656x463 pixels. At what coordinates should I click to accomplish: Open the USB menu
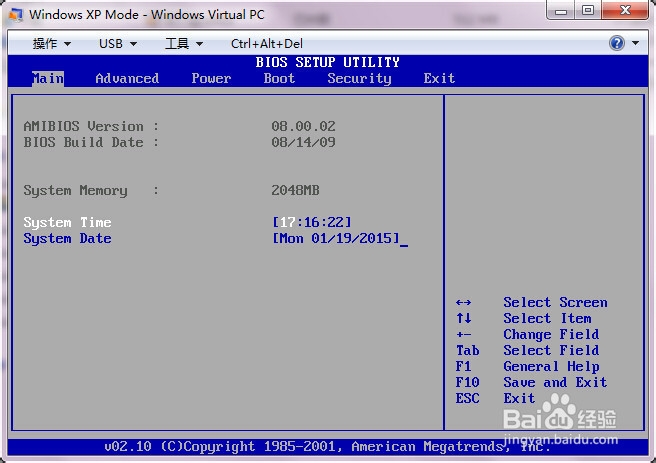pos(118,43)
